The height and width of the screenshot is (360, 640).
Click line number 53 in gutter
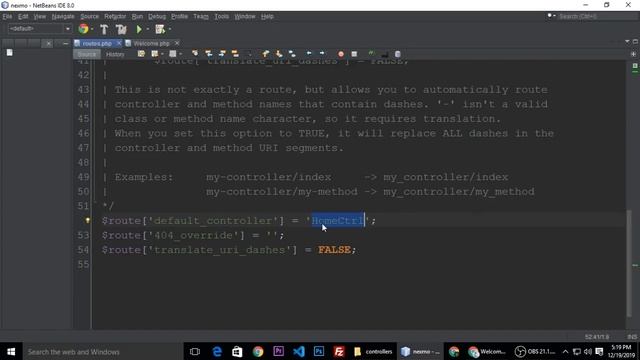(83, 236)
